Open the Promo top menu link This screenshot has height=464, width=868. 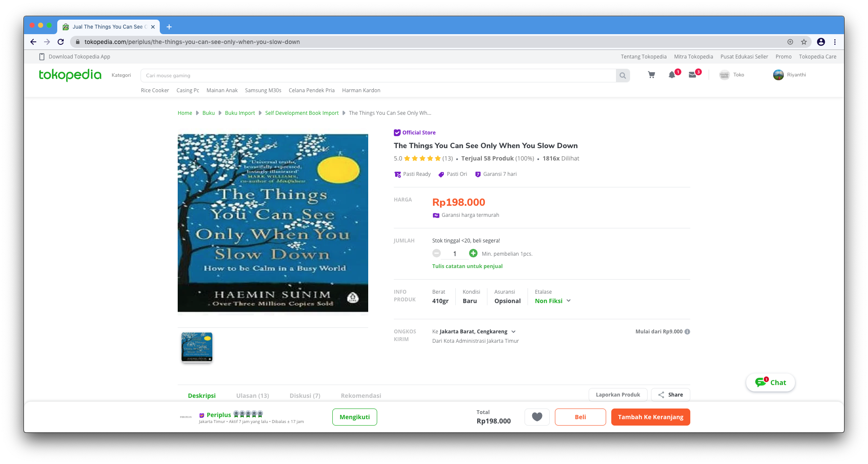783,56
